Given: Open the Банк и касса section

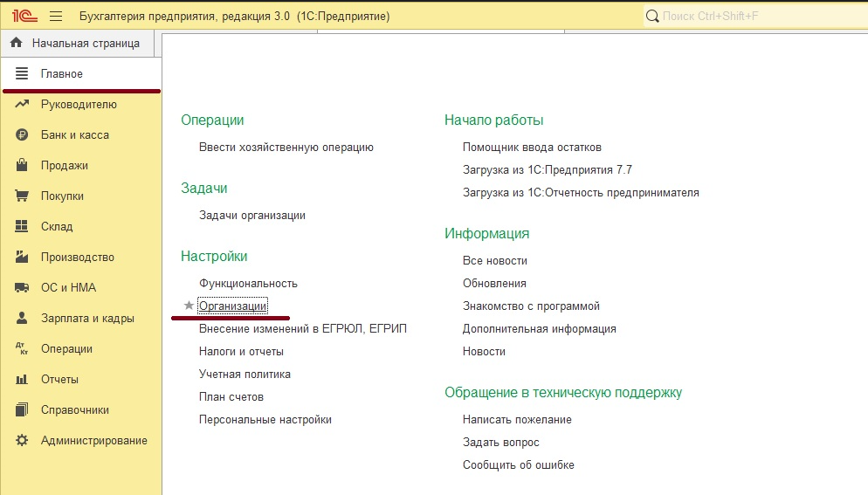Looking at the screenshot, I should click(x=81, y=134).
